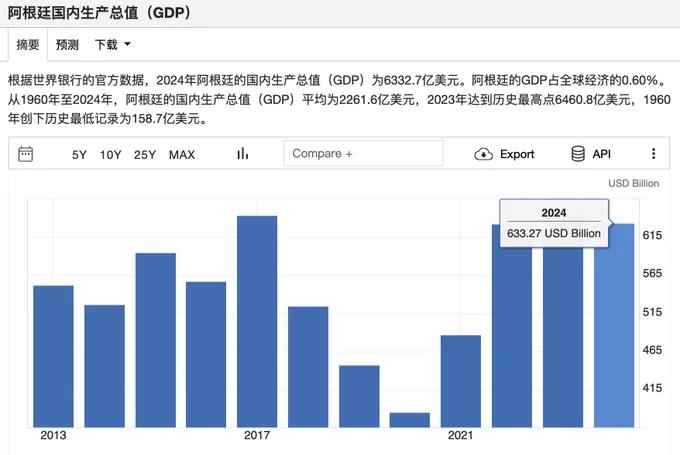
Task: Expand the 下载 dropdown menu
Action: click(113, 44)
